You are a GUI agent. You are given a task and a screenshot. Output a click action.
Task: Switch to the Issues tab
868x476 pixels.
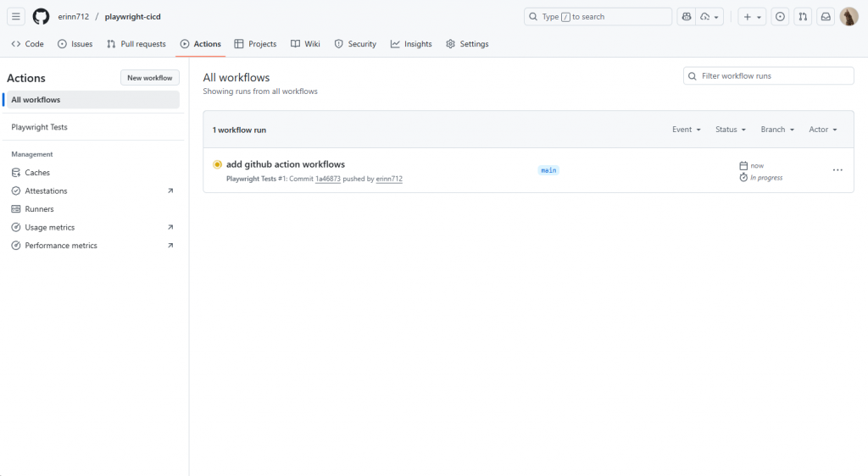pos(75,44)
